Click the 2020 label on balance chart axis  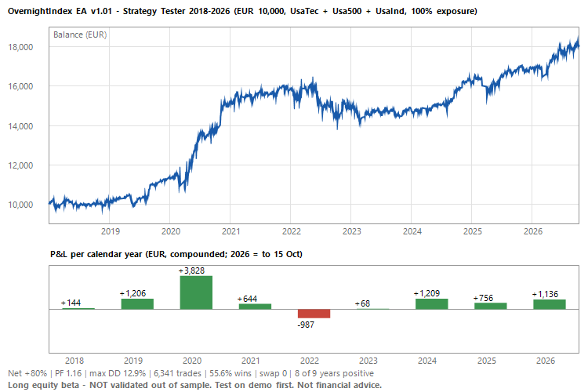[x=171, y=231]
